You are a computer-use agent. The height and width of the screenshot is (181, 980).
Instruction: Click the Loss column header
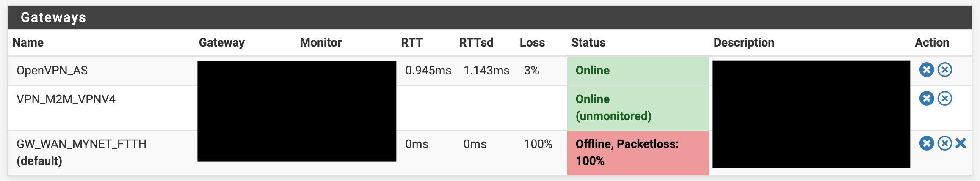[532, 42]
